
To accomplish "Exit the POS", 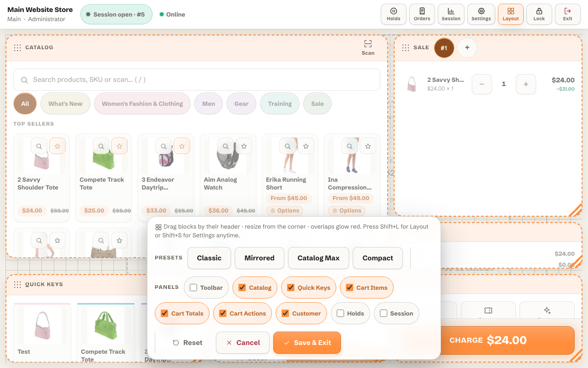I will point(568,14).
